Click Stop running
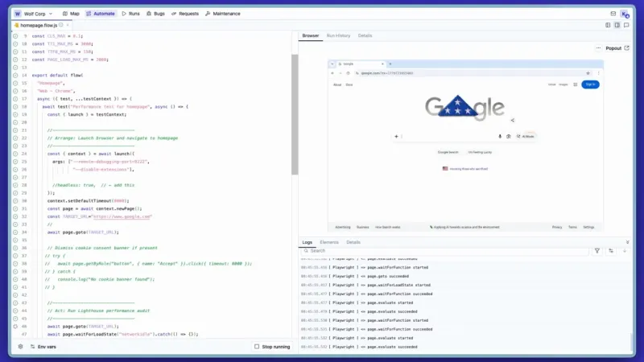 [272, 347]
